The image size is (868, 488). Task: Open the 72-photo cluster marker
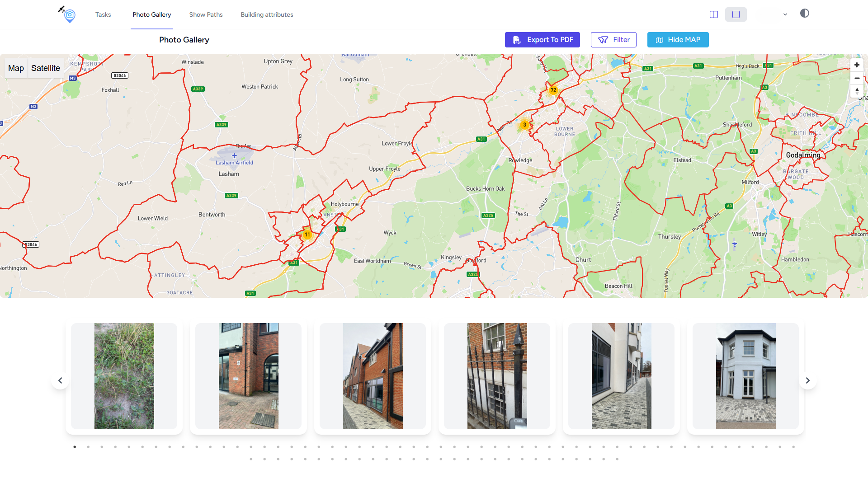[553, 90]
